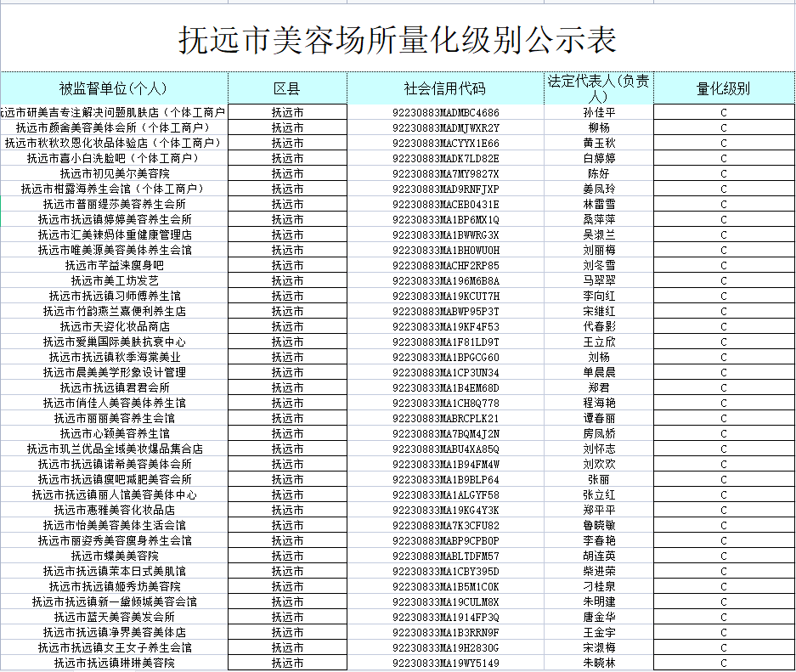Viewport: 796px width, 672px height.
Task: Click the representative 刘丽梅
Action: click(599, 250)
